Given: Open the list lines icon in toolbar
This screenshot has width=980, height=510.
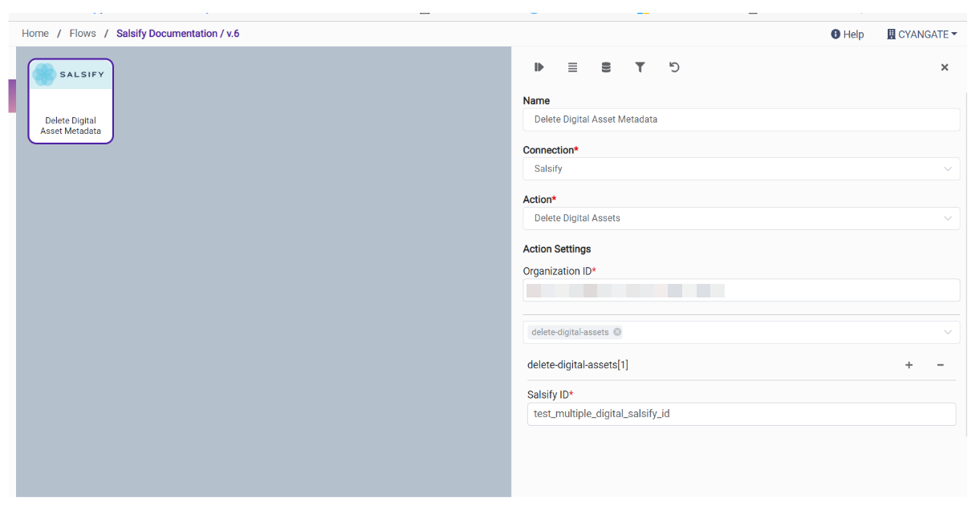Looking at the screenshot, I should 572,67.
